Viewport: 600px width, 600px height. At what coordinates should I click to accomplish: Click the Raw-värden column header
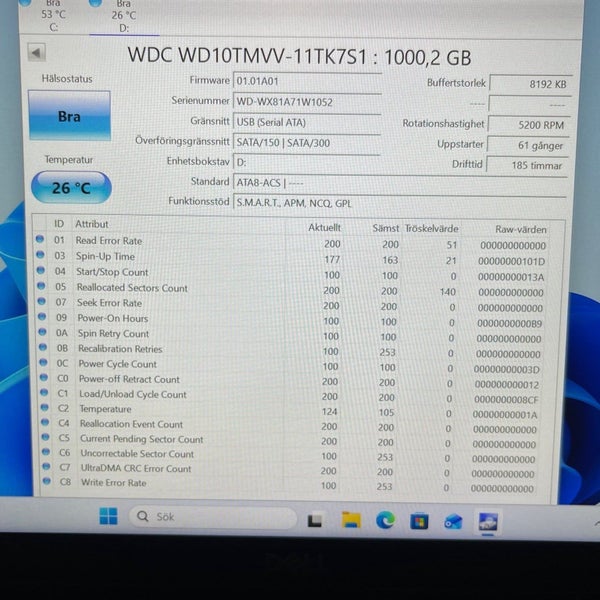[520, 230]
